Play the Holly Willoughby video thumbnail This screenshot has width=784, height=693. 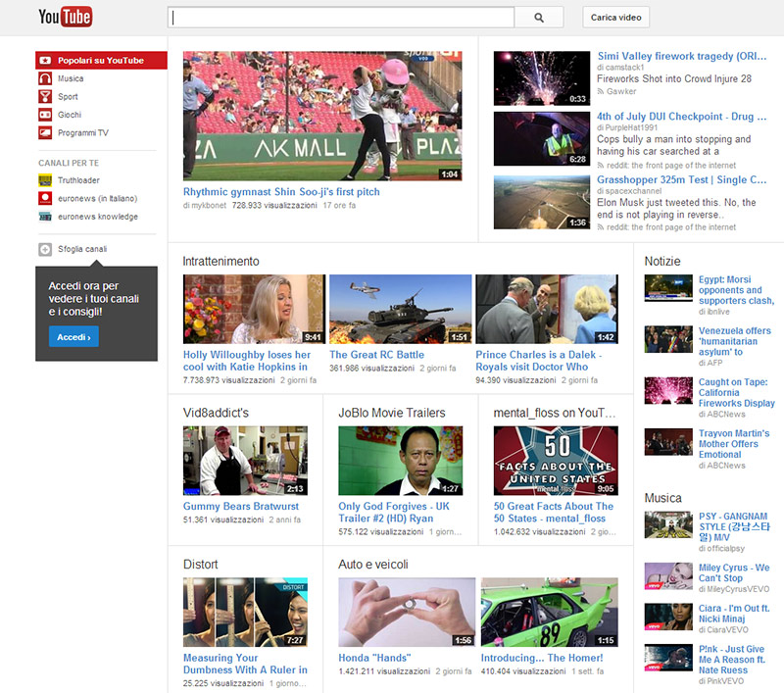(x=254, y=309)
